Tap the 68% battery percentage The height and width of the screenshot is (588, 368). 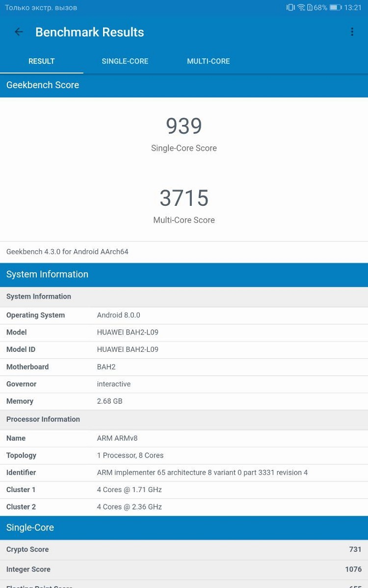(x=320, y=7)
